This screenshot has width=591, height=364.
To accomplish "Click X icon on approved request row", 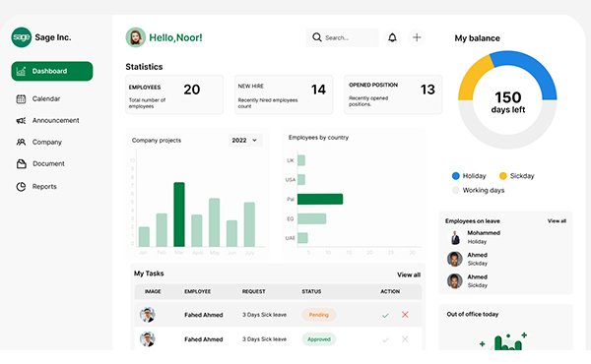I will click(x=405, y=339).
